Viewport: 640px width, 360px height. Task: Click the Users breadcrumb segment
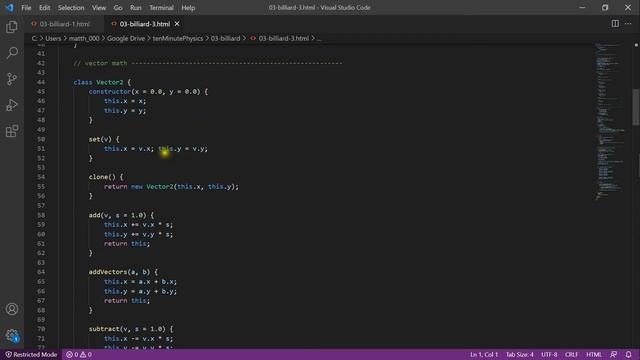53,38
